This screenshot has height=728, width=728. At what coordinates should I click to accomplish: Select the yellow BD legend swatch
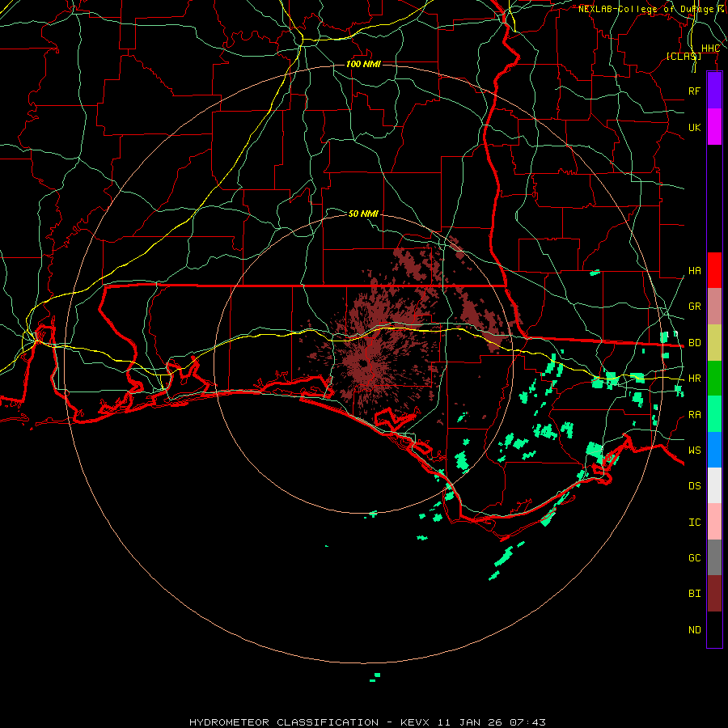714,343
